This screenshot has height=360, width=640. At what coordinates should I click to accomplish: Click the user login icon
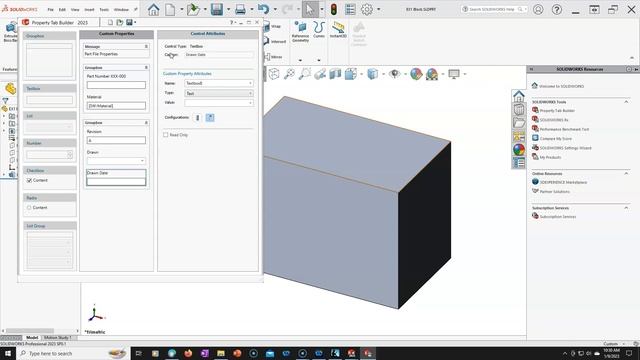(x=538, y=9)
